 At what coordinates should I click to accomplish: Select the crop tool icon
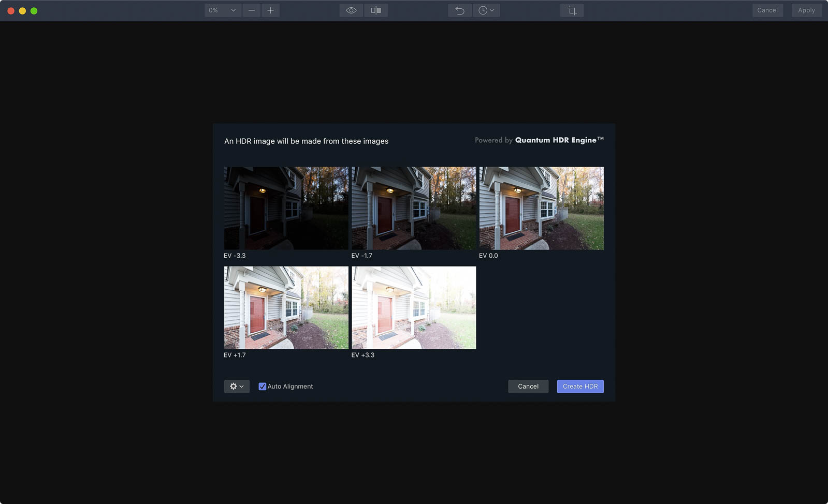[x=572, y=10]
